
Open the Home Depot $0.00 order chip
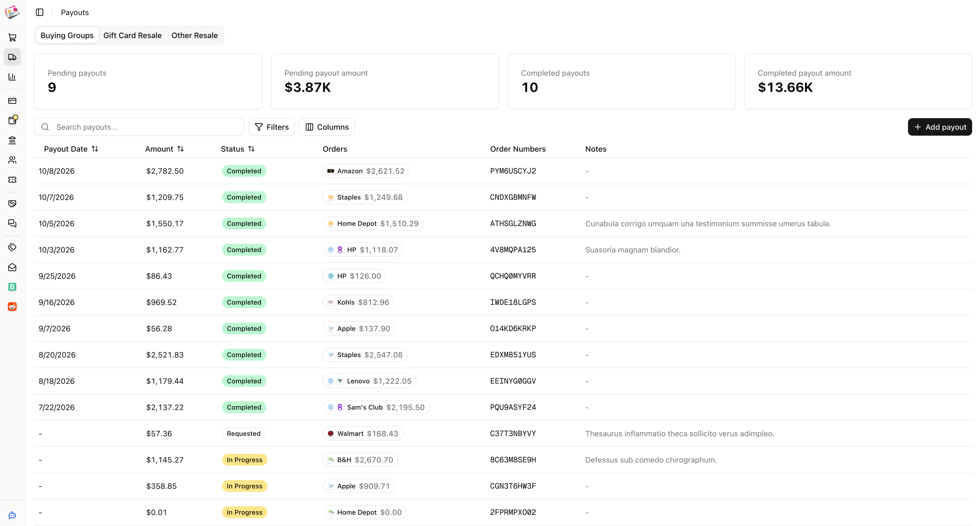(364, 512)
